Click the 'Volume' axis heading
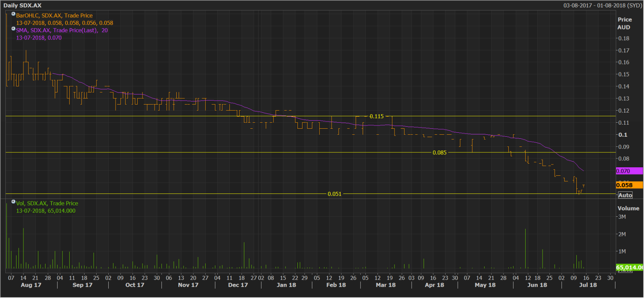Image resolution: width=644 pixels, height=298 pixels. click(x=628, y=208)
